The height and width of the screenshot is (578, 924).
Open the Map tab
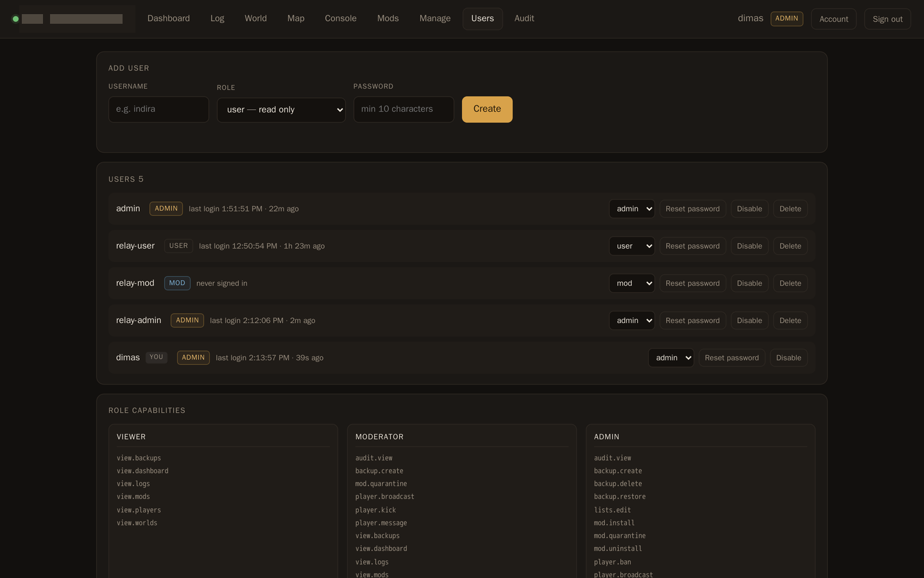point(296,19)
